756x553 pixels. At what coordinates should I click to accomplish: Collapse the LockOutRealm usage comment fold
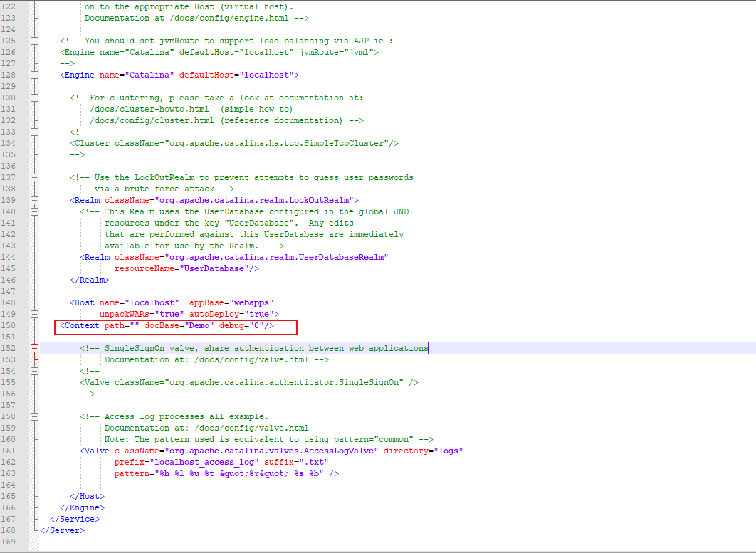33,177
